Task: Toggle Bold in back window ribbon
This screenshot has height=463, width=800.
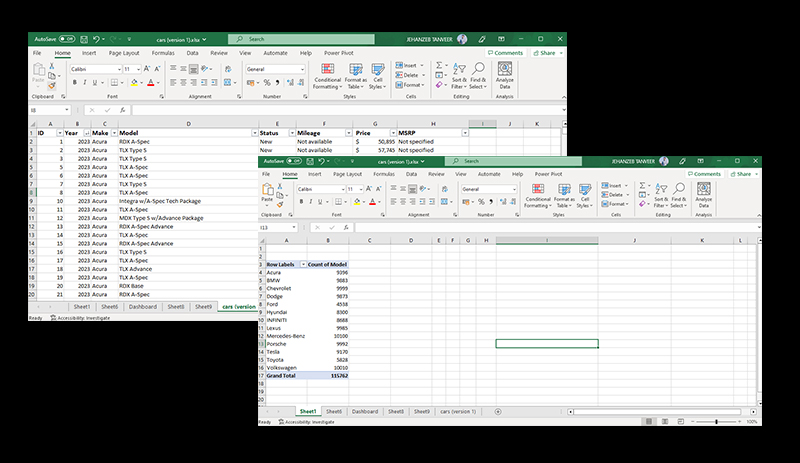Action: [x=74, y=82]
